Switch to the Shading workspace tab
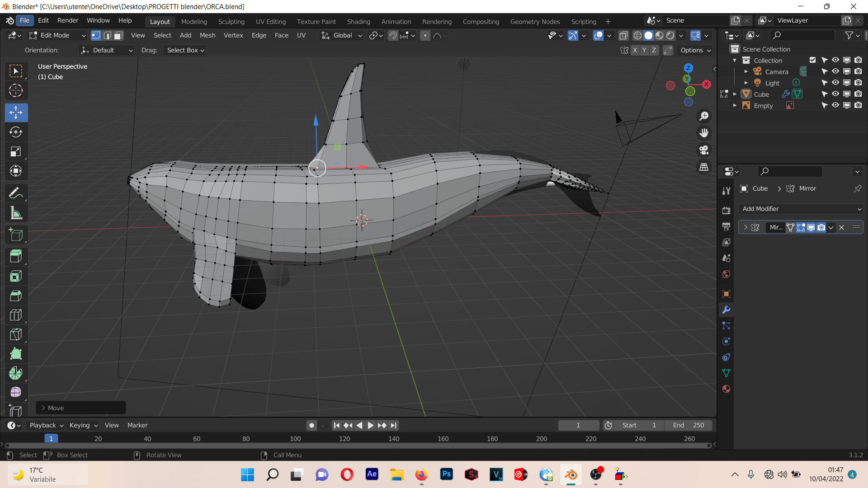The width and height of the screenshot is (868, 488). (359, 21)
